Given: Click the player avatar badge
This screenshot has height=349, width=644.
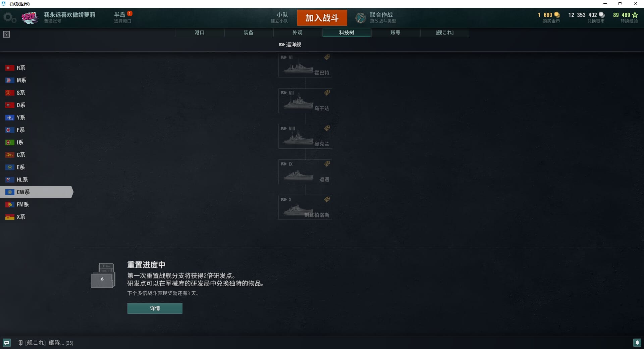Looking at the screenshot, I should coord(30,18).
